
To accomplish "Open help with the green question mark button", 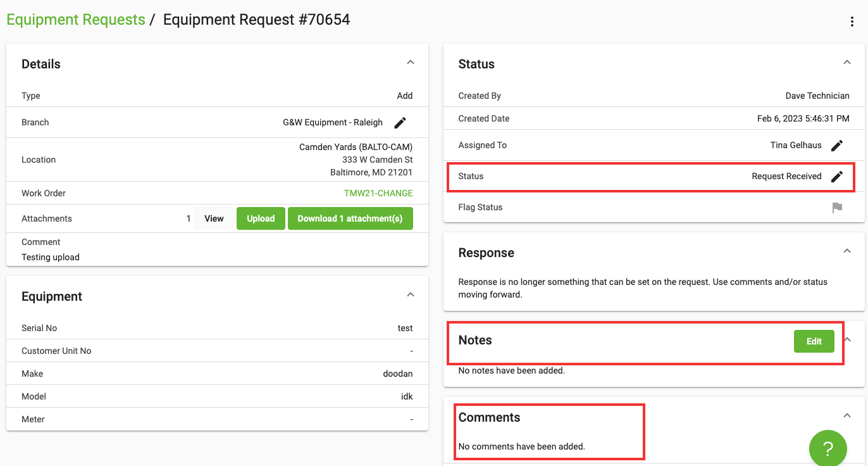I will point(828,448).
